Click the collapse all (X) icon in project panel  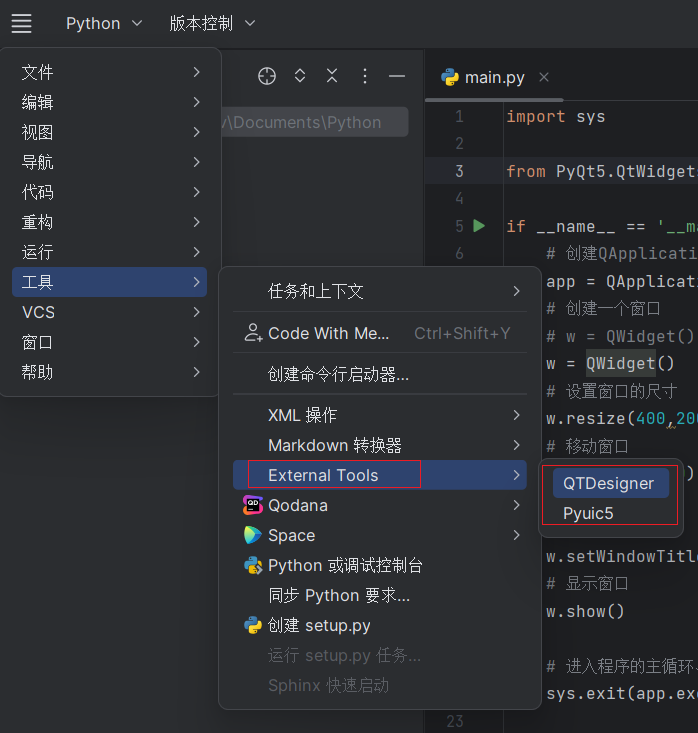pyautogui.click(x=332, y=76)
